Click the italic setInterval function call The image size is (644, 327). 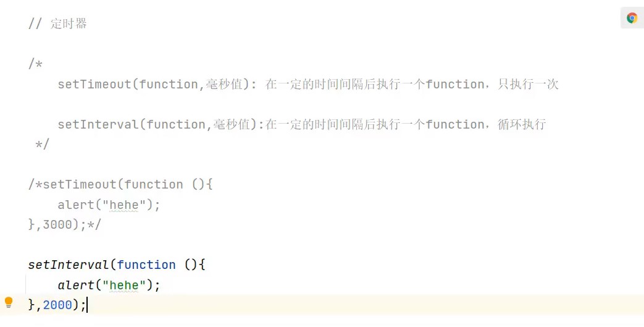69,265
